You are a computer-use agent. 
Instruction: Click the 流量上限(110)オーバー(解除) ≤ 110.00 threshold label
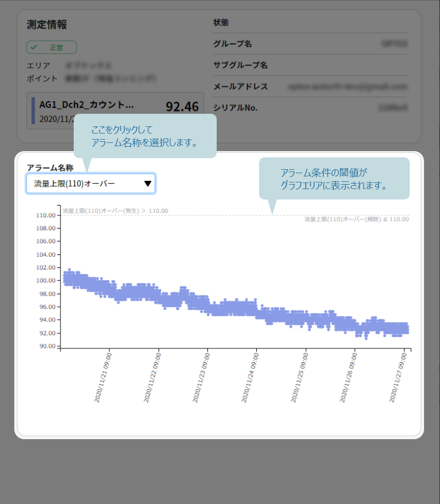[x=357, y=219]
